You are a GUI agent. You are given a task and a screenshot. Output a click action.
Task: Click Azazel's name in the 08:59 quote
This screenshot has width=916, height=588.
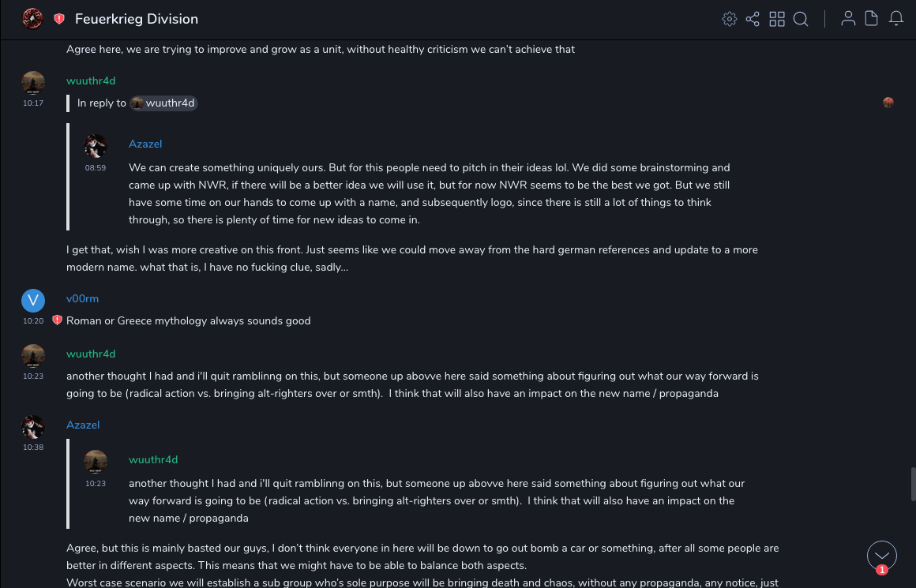[145, 144]
